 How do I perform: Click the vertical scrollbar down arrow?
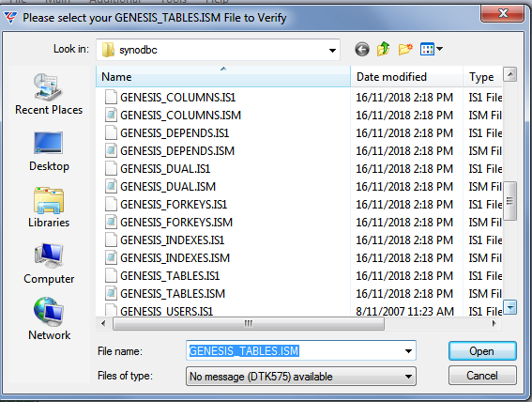click(509, 307)
